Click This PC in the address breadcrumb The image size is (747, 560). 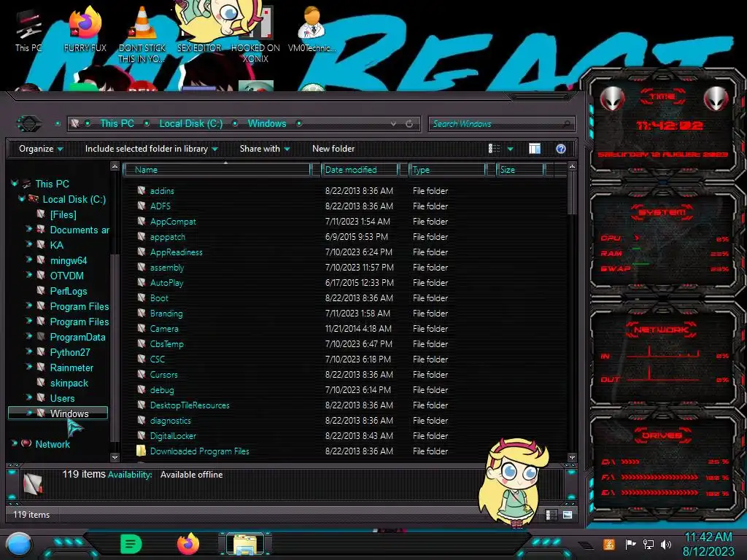tap(117, 123)
